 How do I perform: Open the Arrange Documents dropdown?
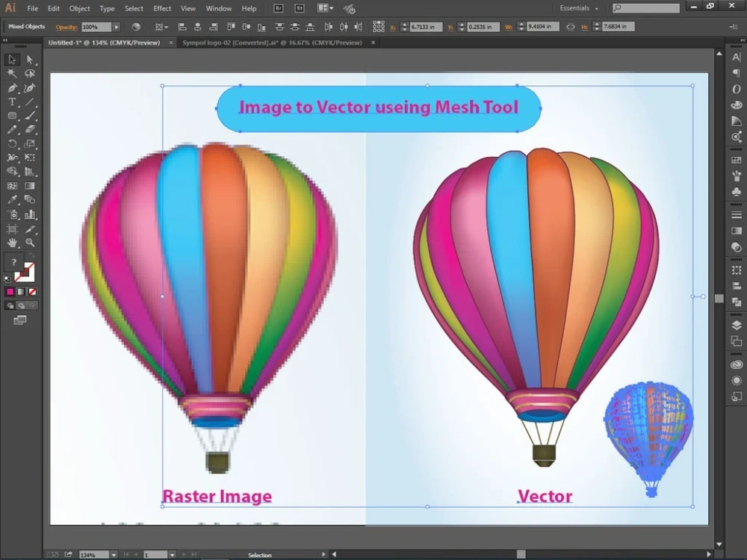pos(326,8)
